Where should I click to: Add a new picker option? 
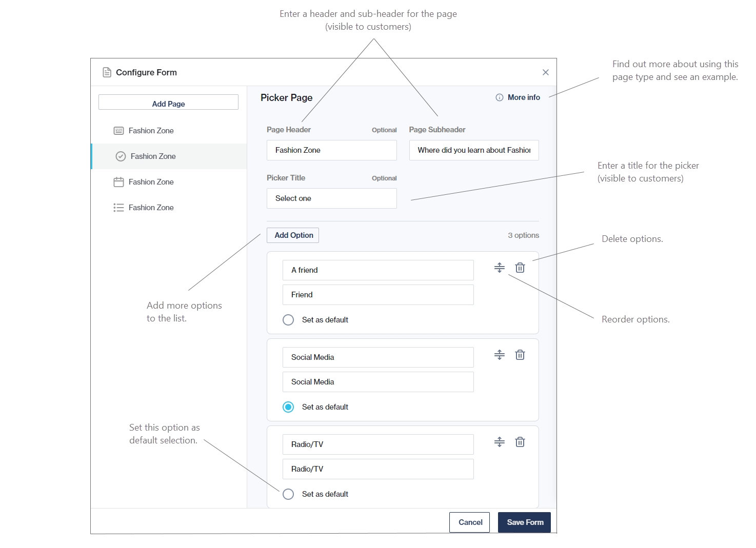click(x=293, y=235)
